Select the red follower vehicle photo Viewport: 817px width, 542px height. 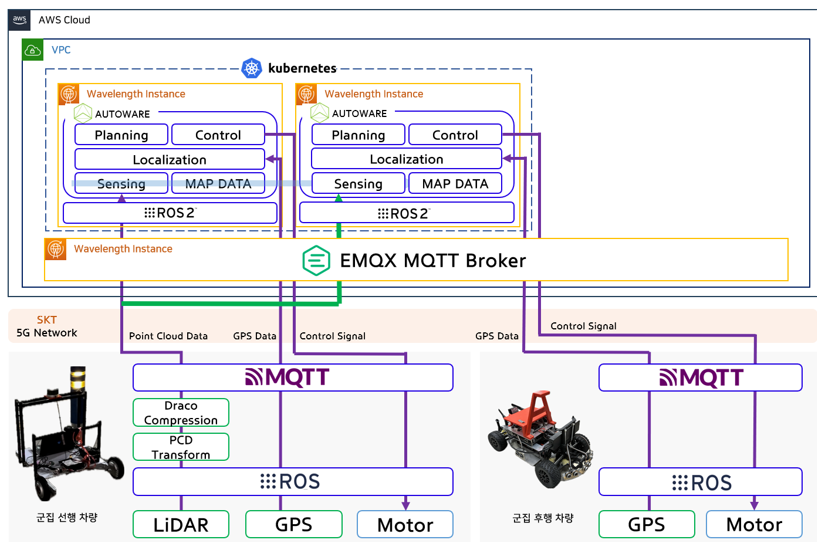coord(540,439)
